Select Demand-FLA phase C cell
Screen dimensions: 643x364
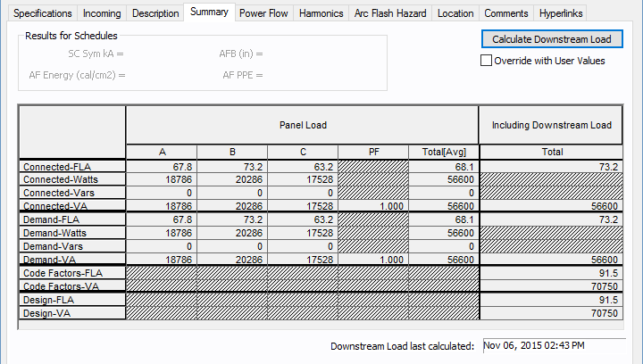coord(302,219)
